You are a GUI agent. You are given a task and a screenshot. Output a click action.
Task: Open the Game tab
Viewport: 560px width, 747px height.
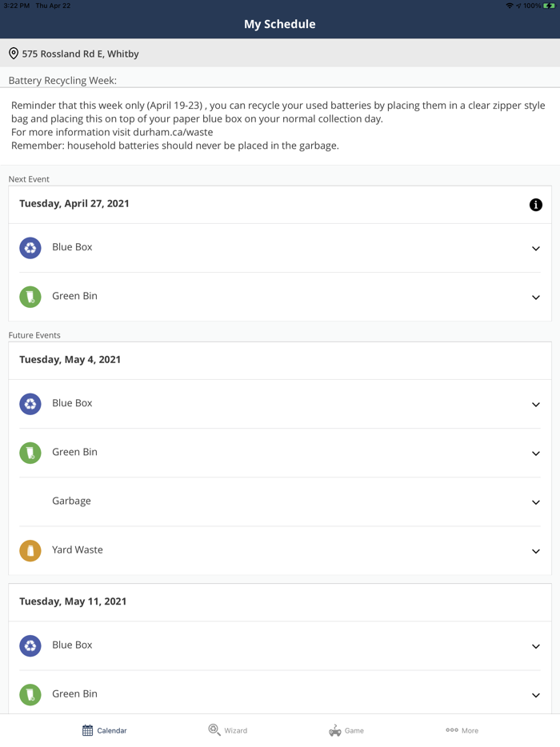tap(346, 730)
